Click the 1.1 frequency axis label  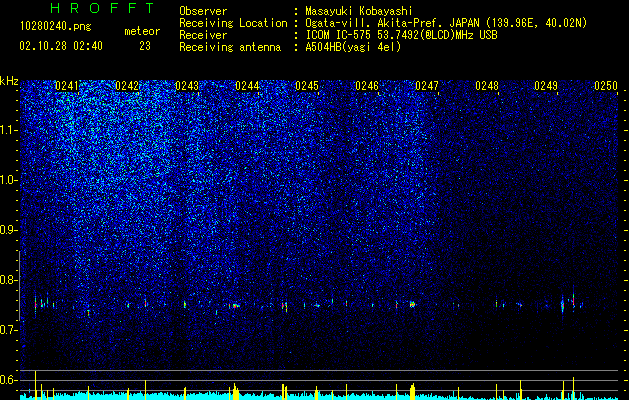click(x=8, y=130)
